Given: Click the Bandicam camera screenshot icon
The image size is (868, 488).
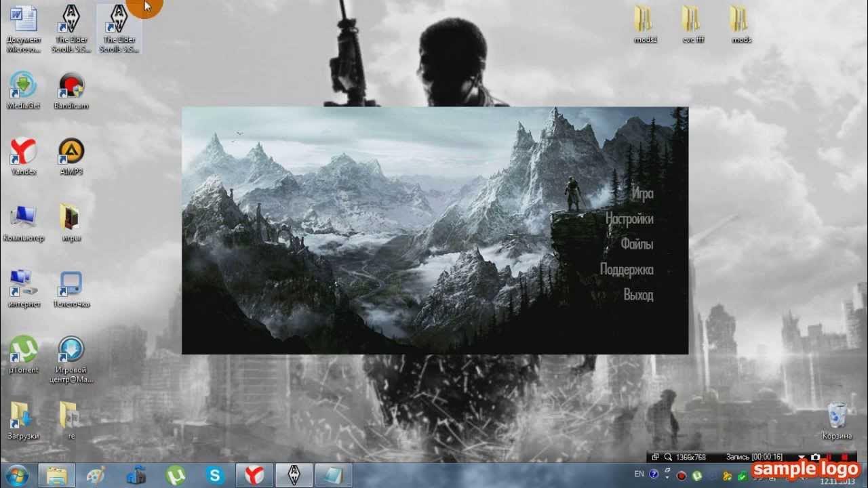Looking at the screenshot, I should click(815, 457).
